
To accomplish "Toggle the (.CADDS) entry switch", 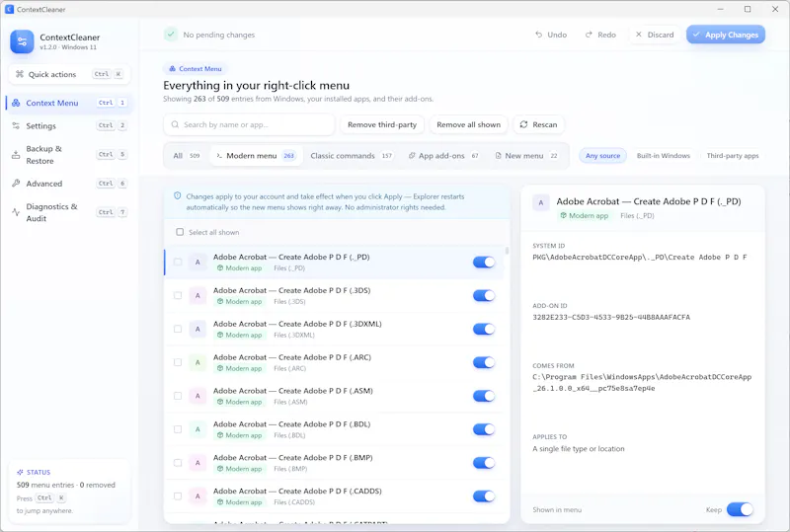I will pos(484,496).
